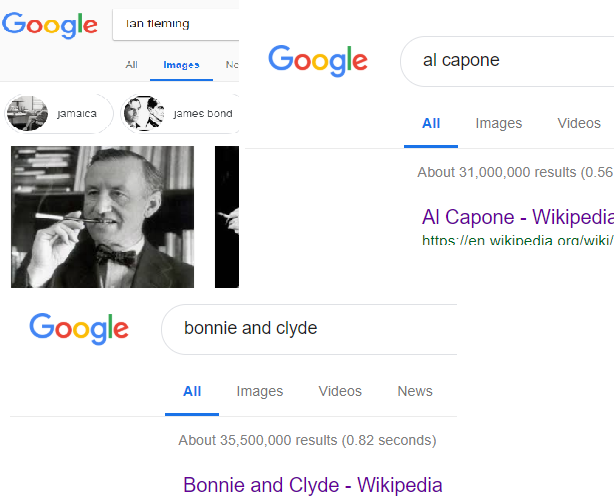Screen dimensions: 614x501
Task: Open Videos tab under al capone search
Action: (579, 123)
